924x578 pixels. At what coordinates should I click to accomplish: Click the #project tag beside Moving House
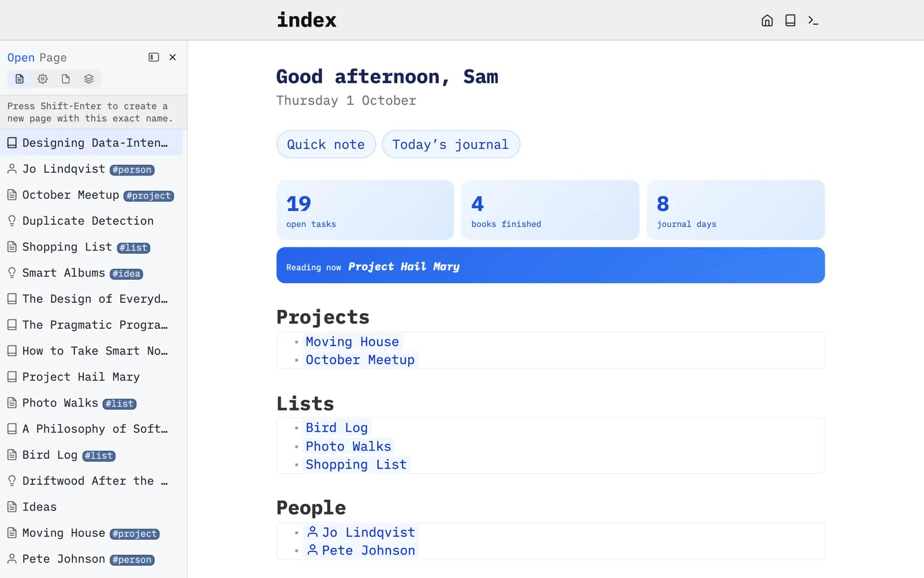(x=135, y=534)
